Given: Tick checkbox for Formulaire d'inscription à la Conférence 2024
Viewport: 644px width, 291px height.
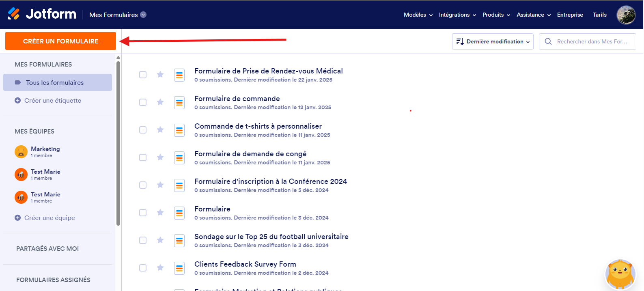Looking at the screenshot, I should click(x=143, y=185).
